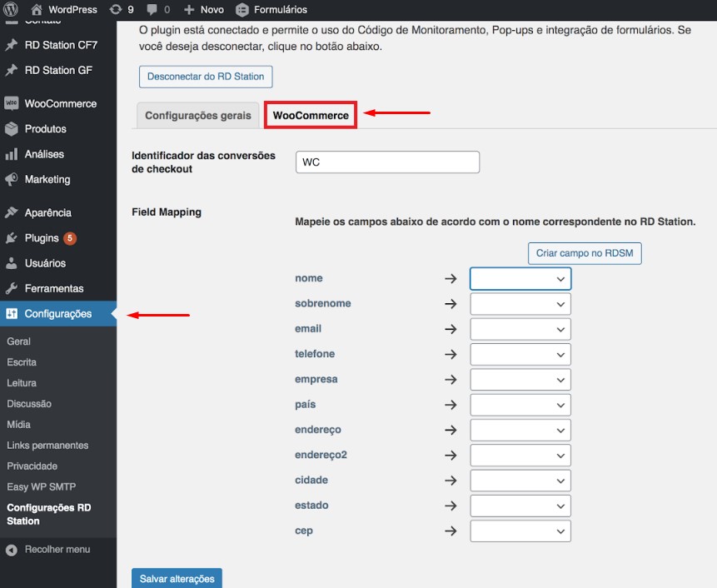Open the telefone field mapping dropdown
Image resolution: width=717 pixels, height=588 pixels.
point(520,354)
